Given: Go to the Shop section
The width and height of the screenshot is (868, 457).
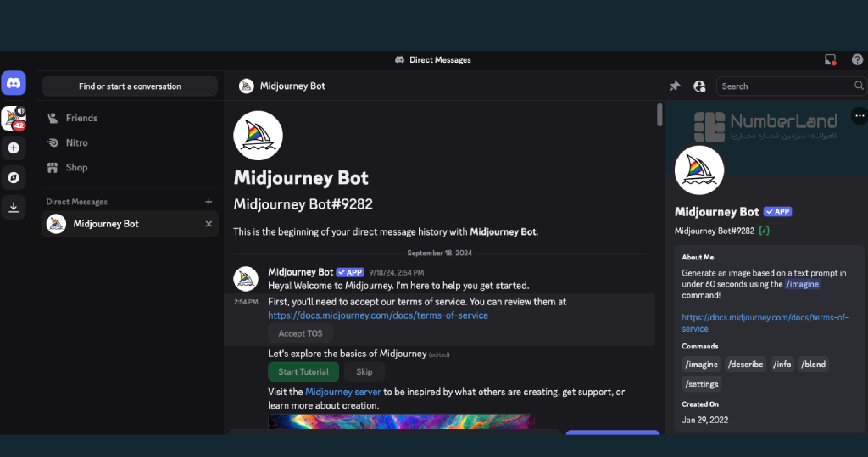Looking at the screenshot, I should [x=76, y=167].
